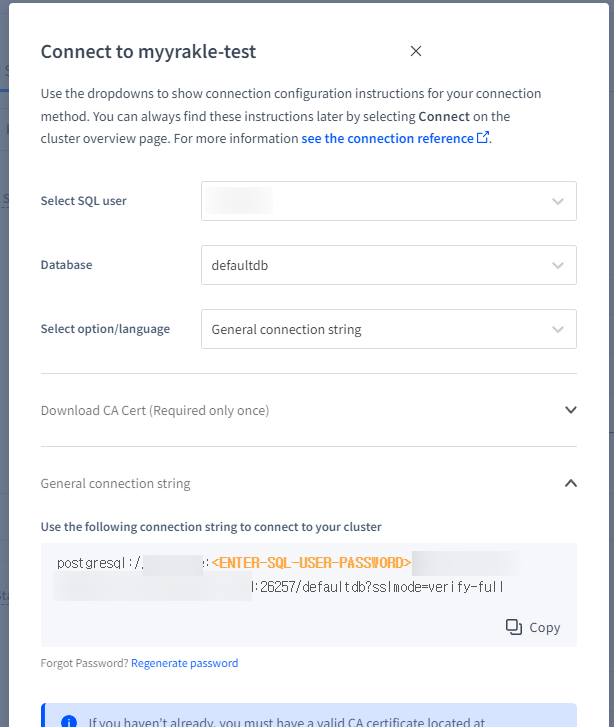This screenshot has height=727, width=614.
Task: Click external-link icon beside connection reference
Action: 483,138
